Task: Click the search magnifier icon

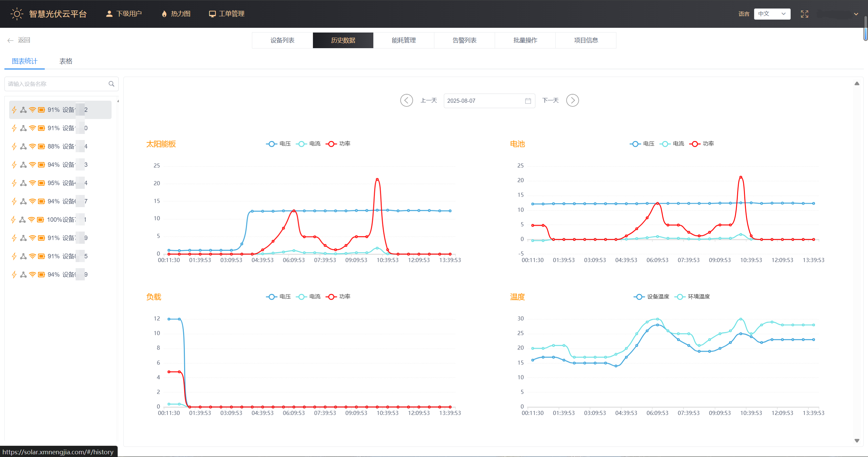Action: pos(111,84)
